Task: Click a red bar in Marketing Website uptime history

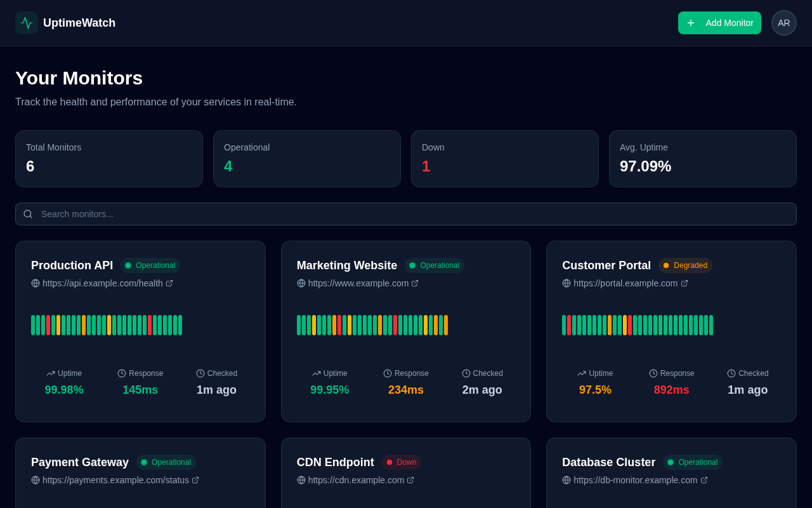Action: click(339, 325)
